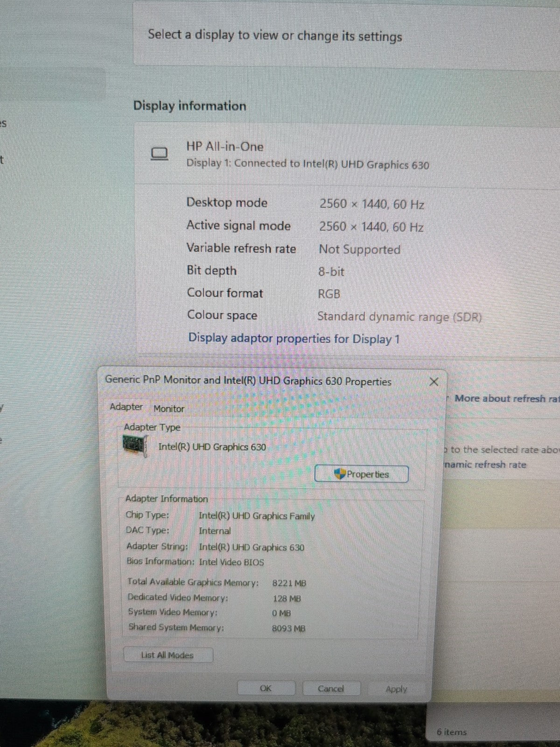Click the Adapter Type Intel(R) UHD Graphics 630 label
This screenshot has height=747, width=560.
(212, 447)
